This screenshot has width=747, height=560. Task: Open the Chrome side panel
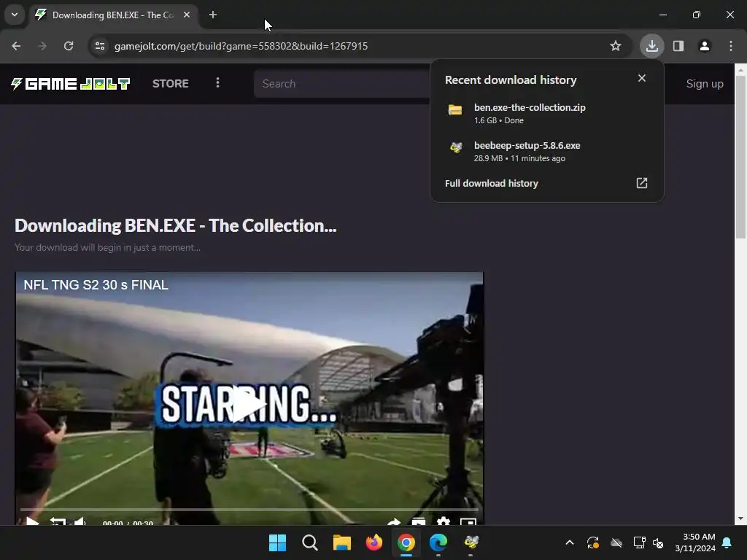click(678, 46)
